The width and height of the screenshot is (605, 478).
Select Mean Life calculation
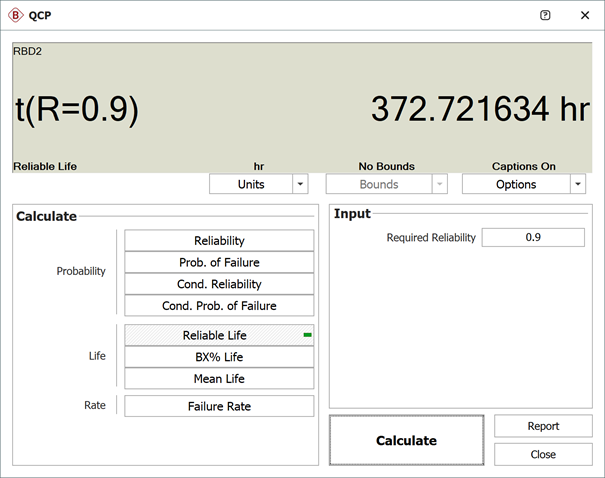coord(219,379)
